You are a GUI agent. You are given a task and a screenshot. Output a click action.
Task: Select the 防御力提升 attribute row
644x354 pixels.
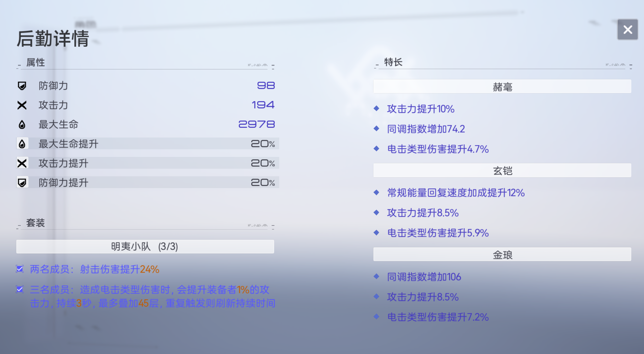click(148, 183)
